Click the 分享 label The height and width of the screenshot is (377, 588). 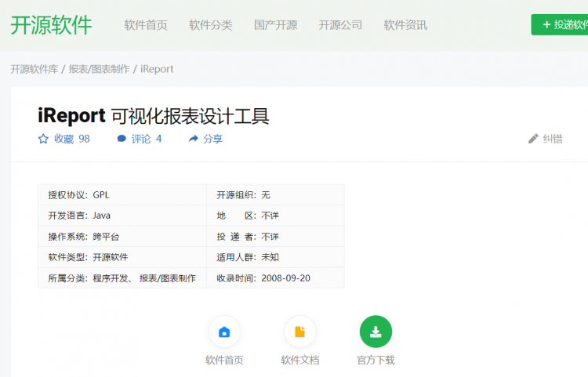(212, 139)
